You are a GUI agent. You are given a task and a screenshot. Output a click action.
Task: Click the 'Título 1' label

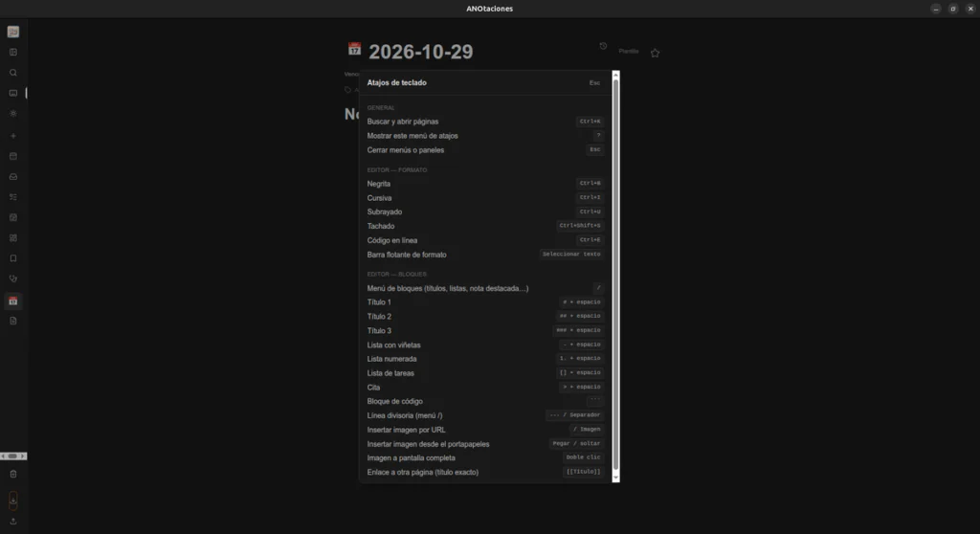(379, 302)
